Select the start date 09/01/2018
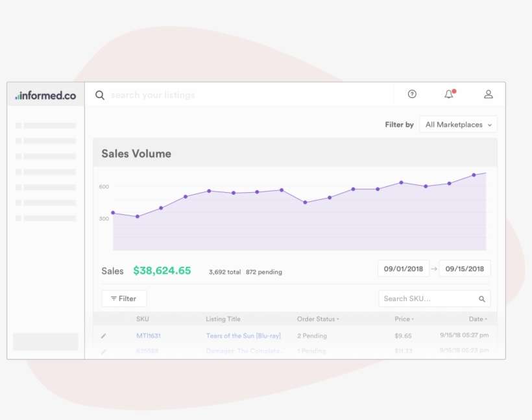532x420 pixels. click(x=404, y=268)
